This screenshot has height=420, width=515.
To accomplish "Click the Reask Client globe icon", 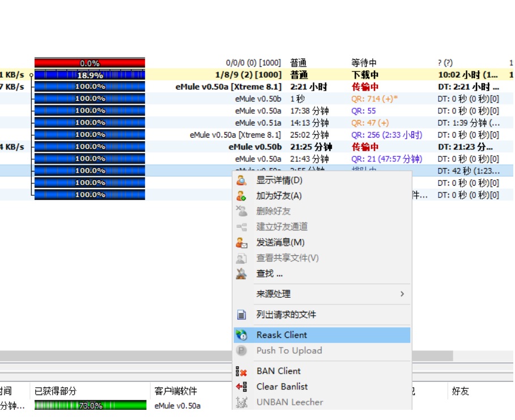I will point(241,335).
